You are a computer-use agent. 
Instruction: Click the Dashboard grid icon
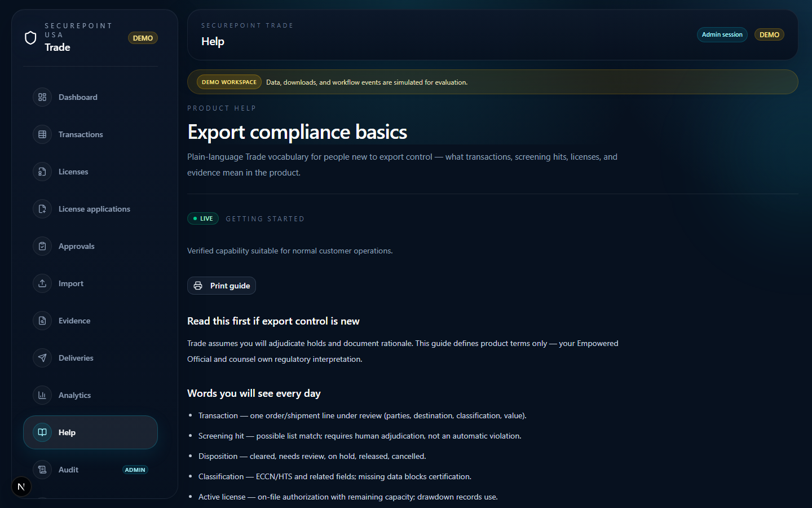point(42,97)
